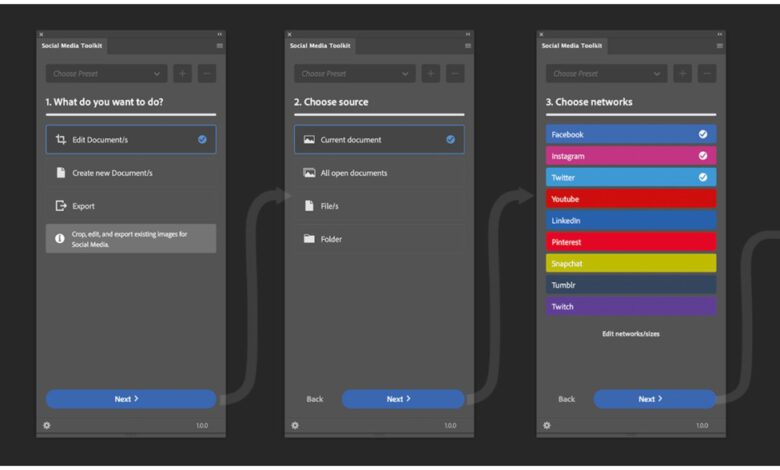The height and width of the screenshot is (470, 780).
Task: Uncheck the Instagram network checkmark
Action: click(x=702, y=156)
